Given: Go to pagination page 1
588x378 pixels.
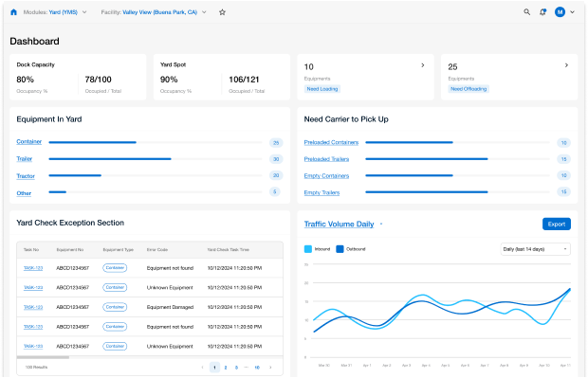Looking at the screenshot, I should [x=214, y=368].
